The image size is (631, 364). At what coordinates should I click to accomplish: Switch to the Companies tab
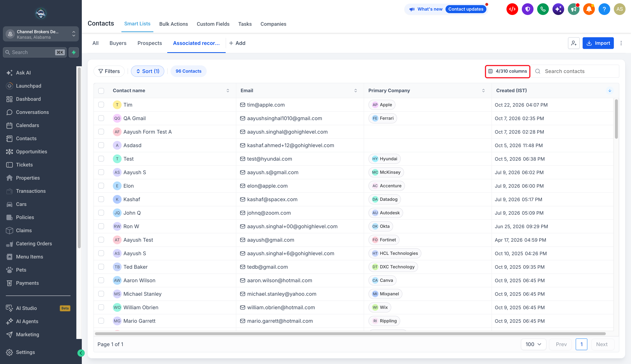pyautogui.click(x=273, y=24)
